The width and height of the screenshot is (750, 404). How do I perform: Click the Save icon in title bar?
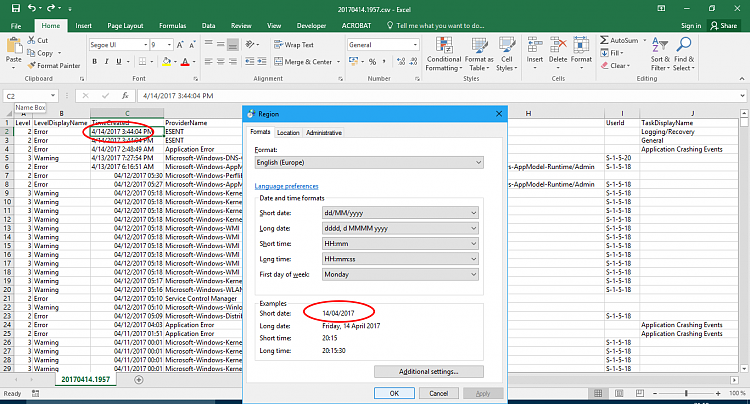click(x=16, y=8)
